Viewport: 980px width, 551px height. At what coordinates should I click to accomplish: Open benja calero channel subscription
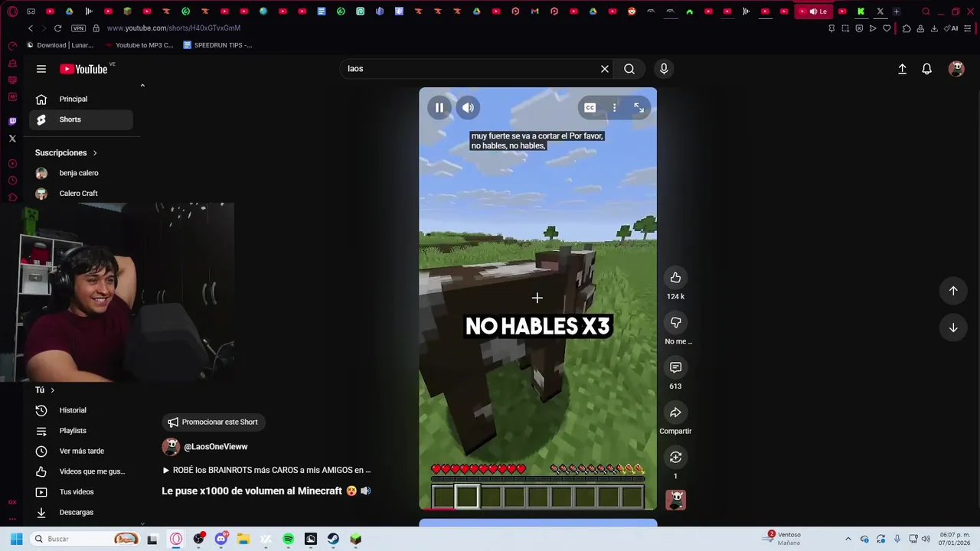pyautogui.click(x=80, y=173)
